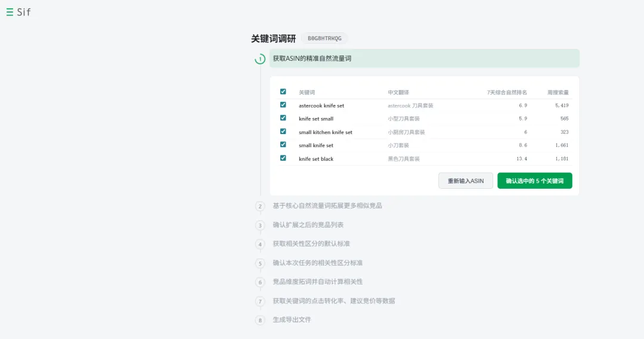This screenshot has height=339, width=644.
Task: Expand the 获取ASIN的精准自然流量词 step header
Action: [x=312, y=58]
